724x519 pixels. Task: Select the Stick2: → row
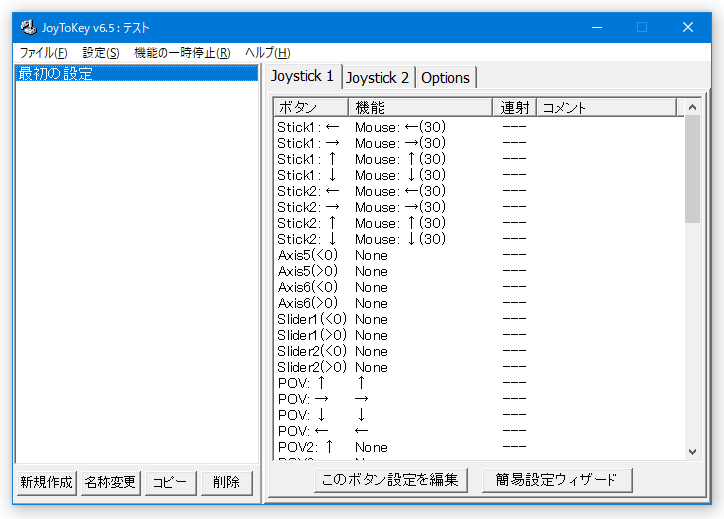pyautogui.click(x=479, y=207)
